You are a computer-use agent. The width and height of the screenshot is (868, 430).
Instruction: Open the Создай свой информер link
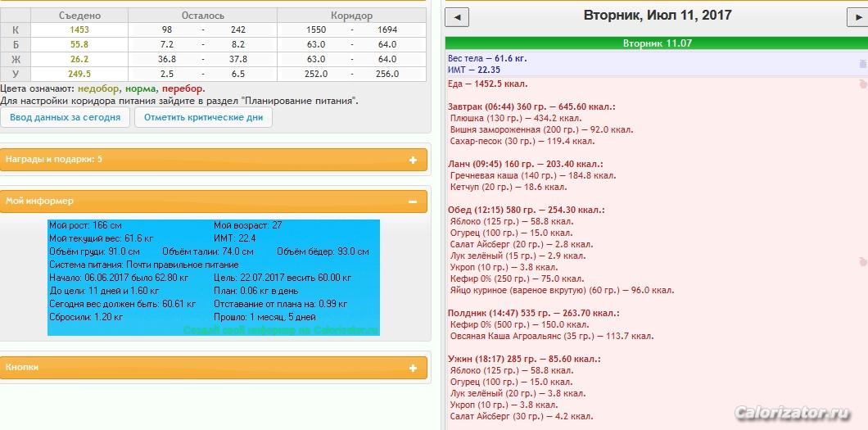click(x=281, y=330)
